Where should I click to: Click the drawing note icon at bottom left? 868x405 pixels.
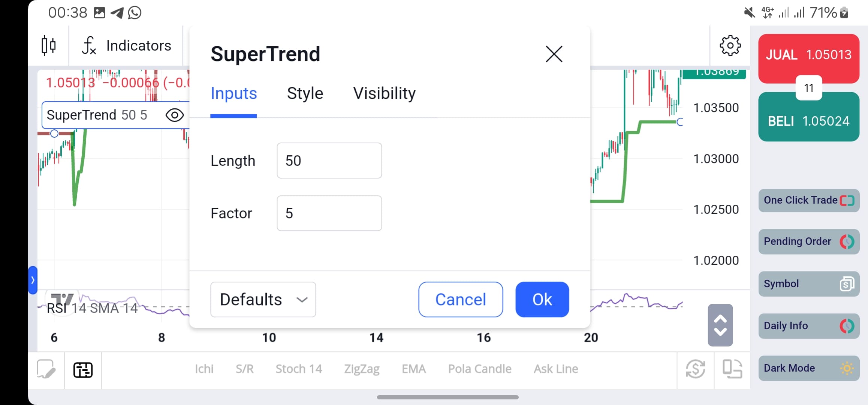[46, 369]
